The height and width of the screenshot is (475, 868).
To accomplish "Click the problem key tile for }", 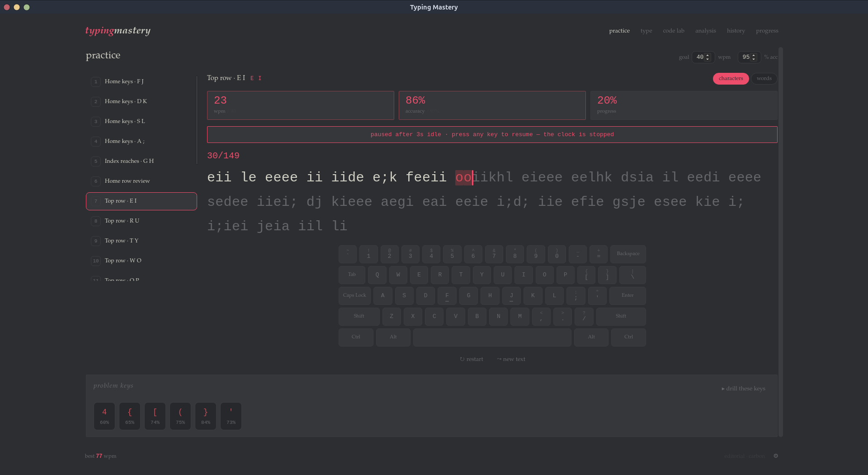I will 206,416.
